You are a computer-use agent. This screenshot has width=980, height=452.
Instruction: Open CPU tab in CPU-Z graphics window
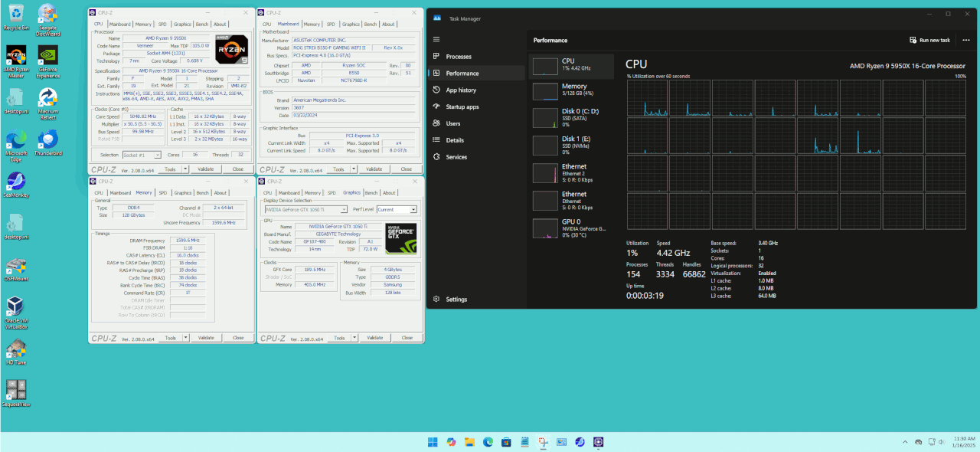(267, 193)
